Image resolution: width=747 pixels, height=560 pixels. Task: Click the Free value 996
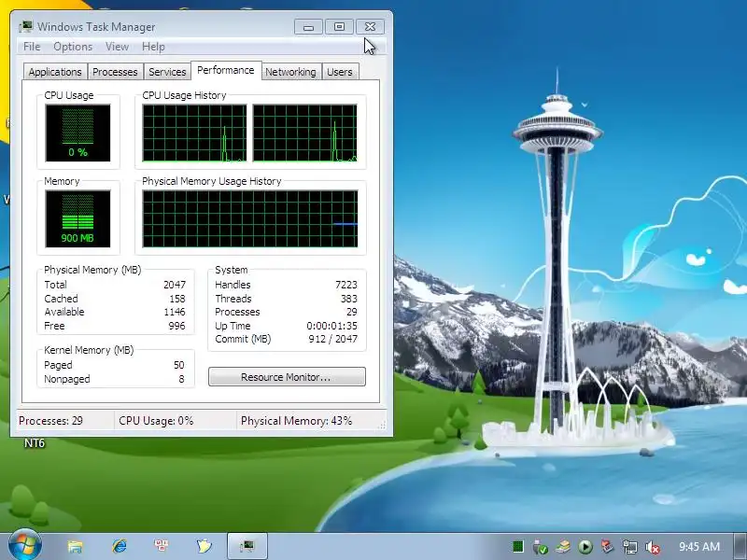pyautogui.click(x=176, y=326)
